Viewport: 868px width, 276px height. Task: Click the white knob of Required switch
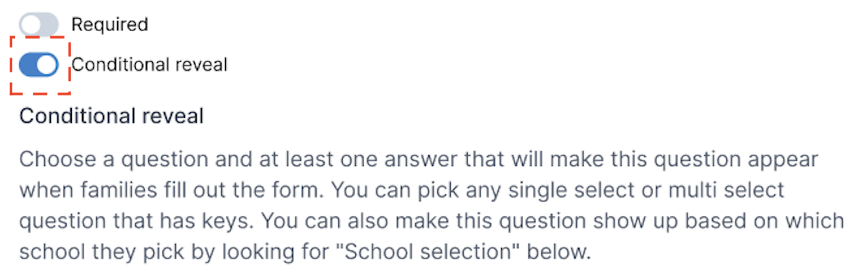(30, 25)
